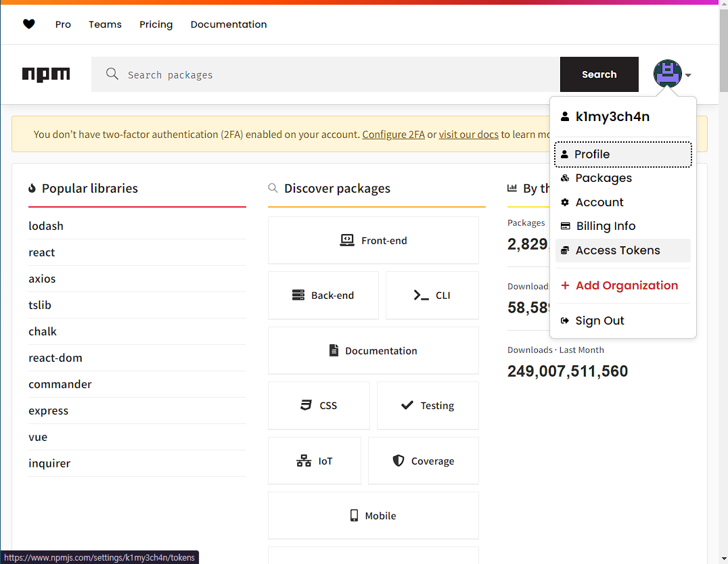
Task: Click the search magnifier icon in the search bar
Action: pyautogui.click(x=112, y=74)
